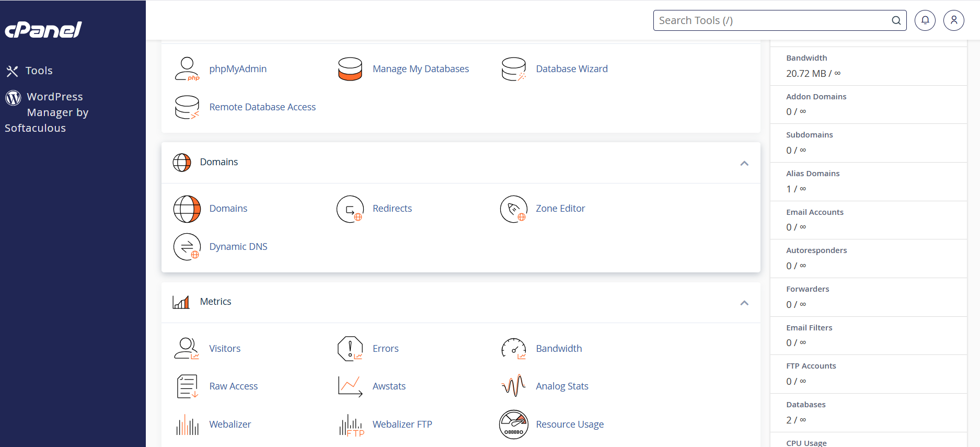The height and width of the screenshot is (447, 980).
Task: Click the Remote Database Access icon
Action: (187, 107)
